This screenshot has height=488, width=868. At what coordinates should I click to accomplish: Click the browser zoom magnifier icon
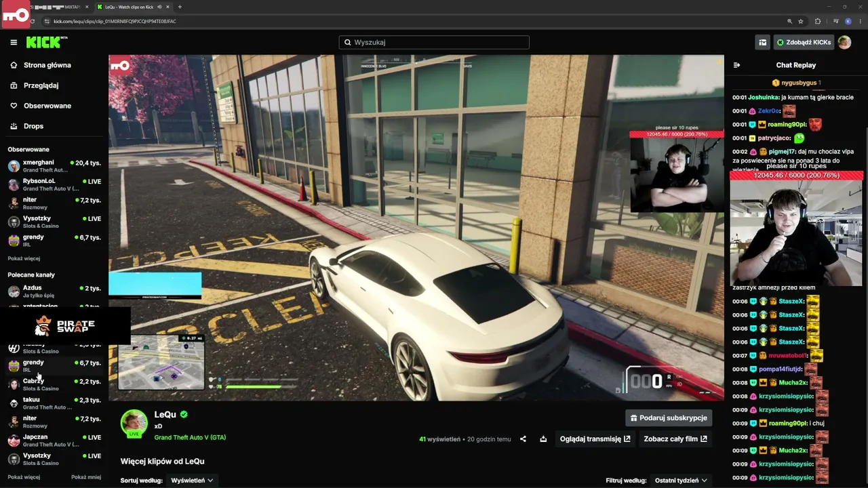click(x=789, y=21)
